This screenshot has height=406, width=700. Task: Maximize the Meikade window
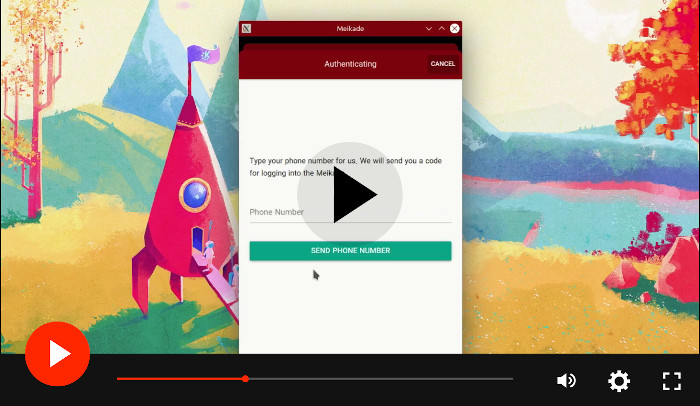click(x=442, y=29)
